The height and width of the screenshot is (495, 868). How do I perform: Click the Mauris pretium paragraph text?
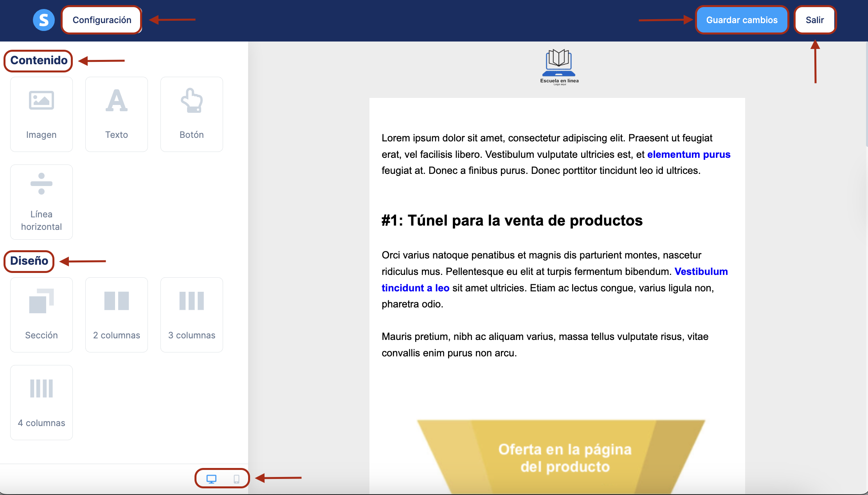pyautogui.click(x=545, y=345)
